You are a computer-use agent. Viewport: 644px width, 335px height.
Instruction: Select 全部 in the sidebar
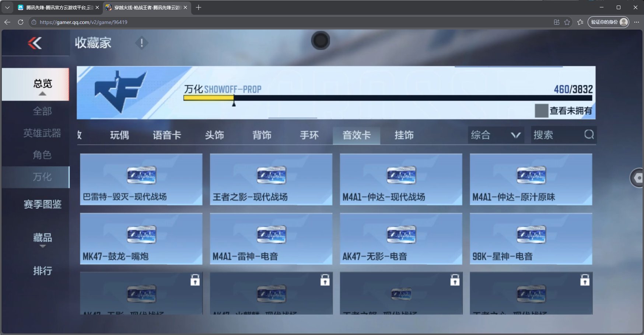click(42, 111)
